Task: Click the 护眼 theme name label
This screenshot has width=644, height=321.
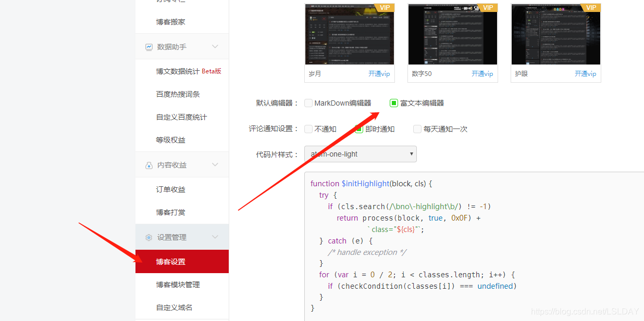Action: pos(521,74)
